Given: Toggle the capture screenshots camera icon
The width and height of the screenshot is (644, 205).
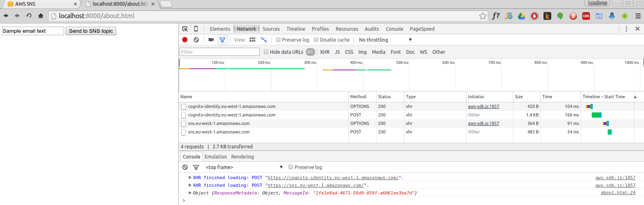Looking at the screenshot, I should pyautogui.click(x=211, y=40).
